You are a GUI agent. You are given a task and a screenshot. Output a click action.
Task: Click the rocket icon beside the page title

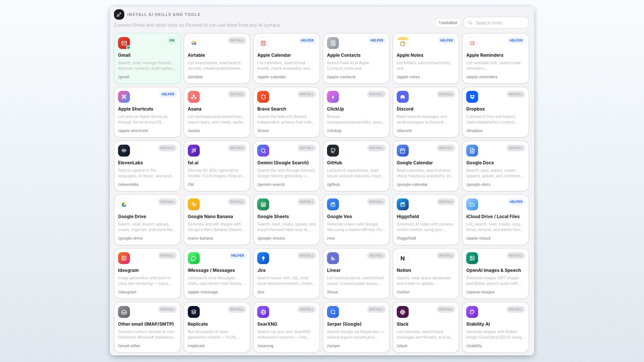click(x=119, y=15)
